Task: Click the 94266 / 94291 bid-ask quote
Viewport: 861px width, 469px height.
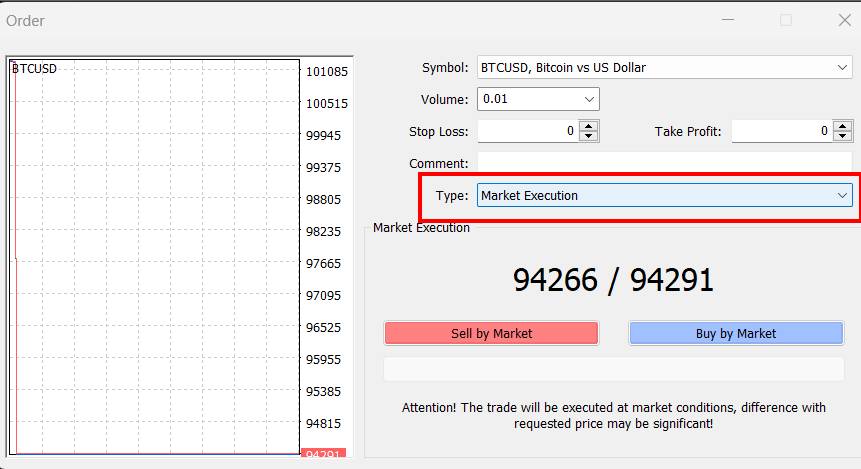Action: [x=613, y=280]
